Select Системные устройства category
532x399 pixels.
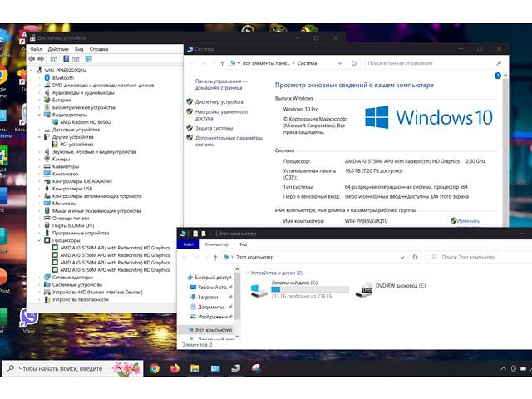[x=77, y=284]
